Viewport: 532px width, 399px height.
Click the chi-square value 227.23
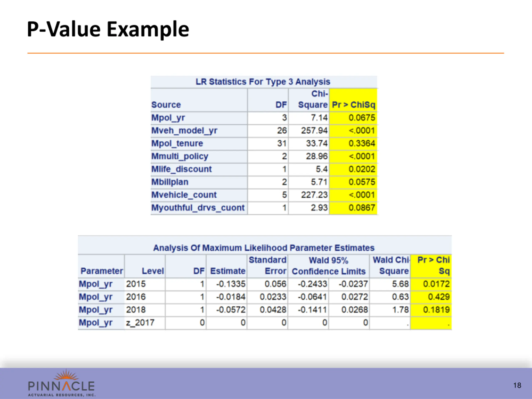[x=314, y=195]
